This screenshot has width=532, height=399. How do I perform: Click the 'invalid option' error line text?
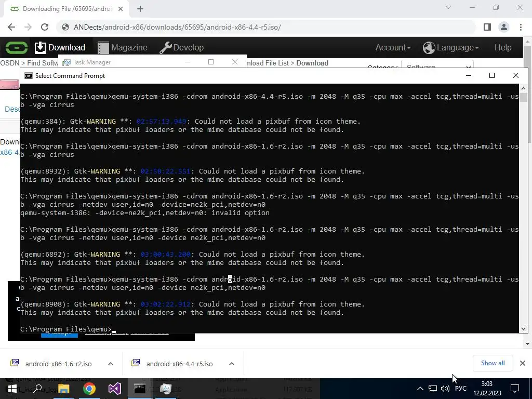tap(145, 212)
